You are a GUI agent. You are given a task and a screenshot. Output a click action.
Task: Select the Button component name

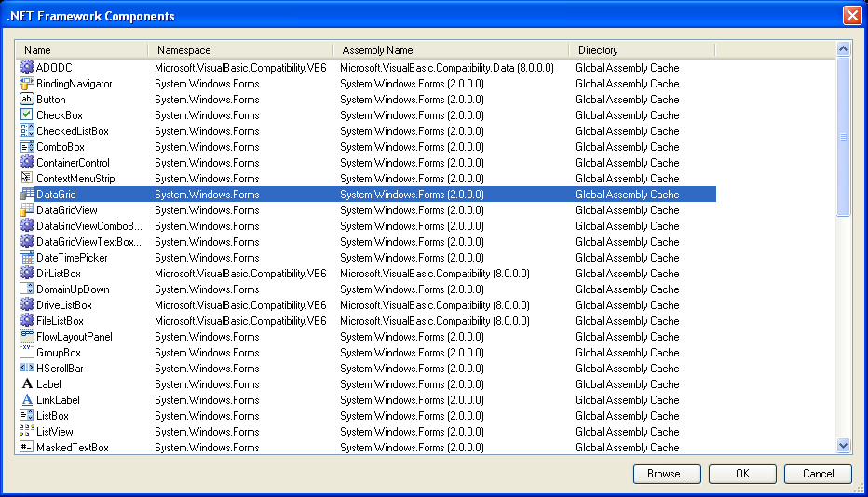coord(51,100)
